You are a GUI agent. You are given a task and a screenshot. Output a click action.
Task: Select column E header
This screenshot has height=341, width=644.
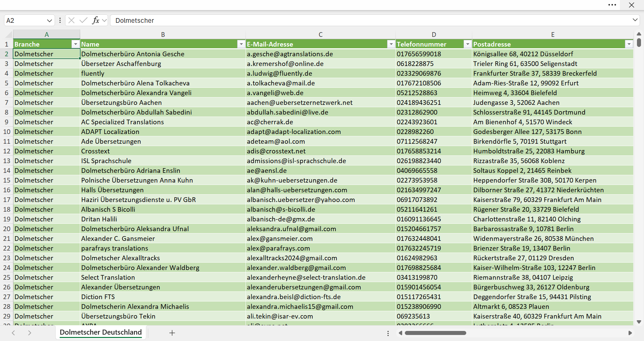click(x=553, y=35)
